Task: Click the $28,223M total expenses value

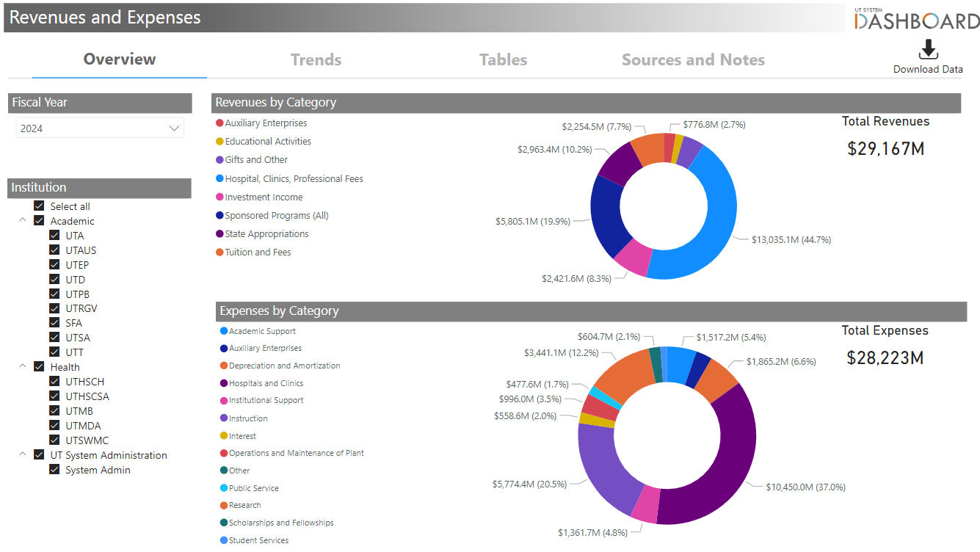Action: pyautogui.click(x=885, y=358)
